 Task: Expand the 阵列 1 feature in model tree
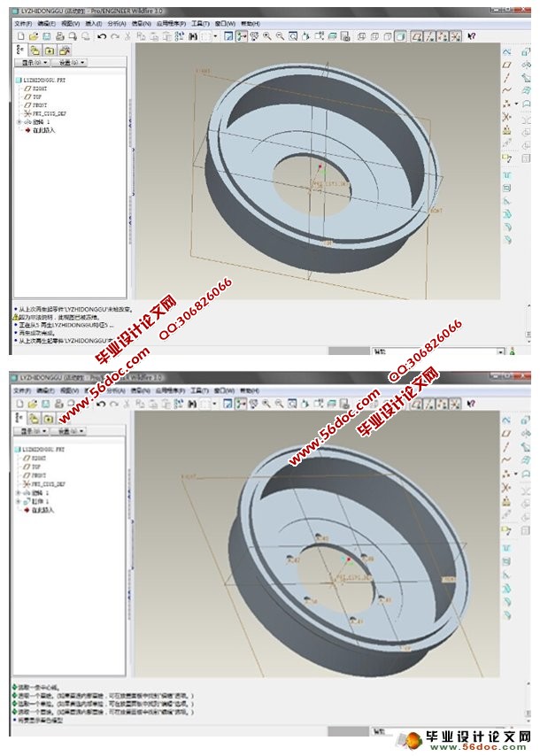click(19, 502)
